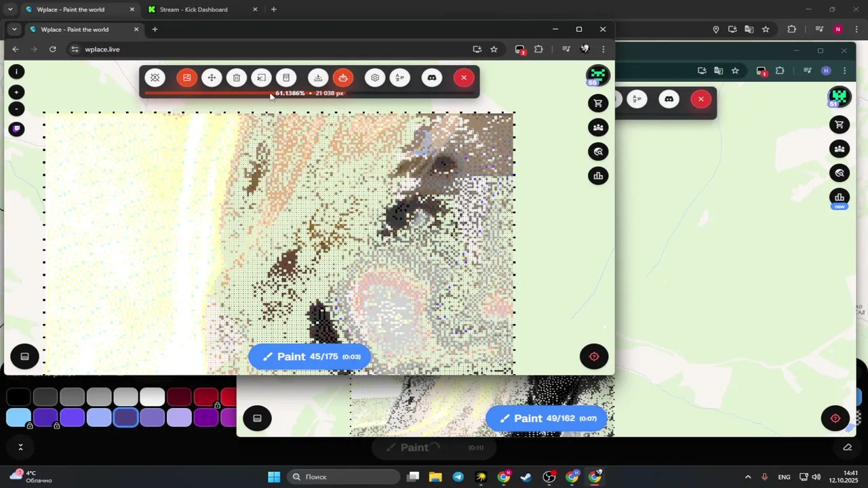The width and height of the screenshot is (868, 488).
Task: Collapse the color palette with chevrons button
Action: 20,447
